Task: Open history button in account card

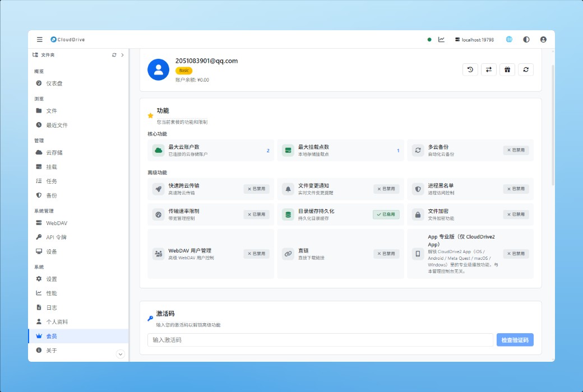Action: (x=470, y=69)
